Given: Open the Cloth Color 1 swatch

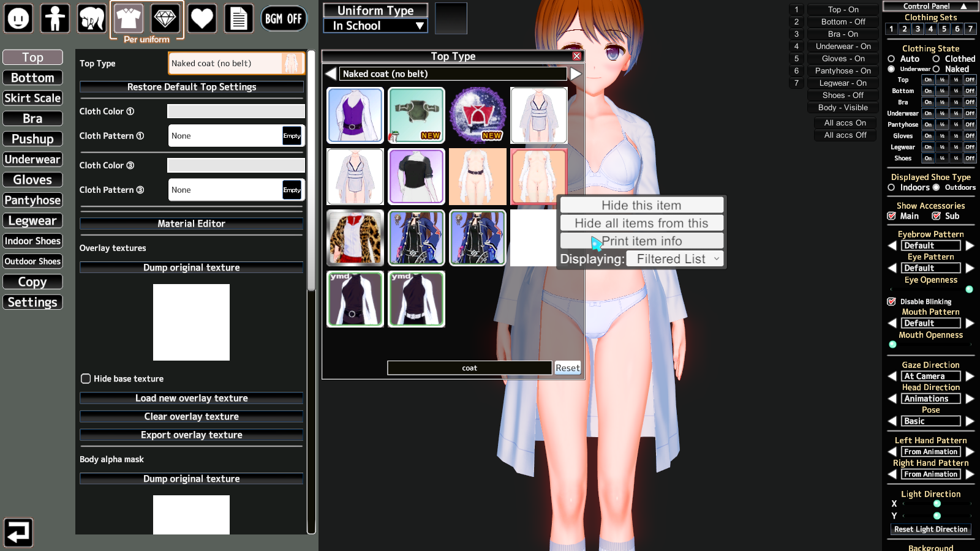Looking at the screenshot, I should tap(236, 111).
